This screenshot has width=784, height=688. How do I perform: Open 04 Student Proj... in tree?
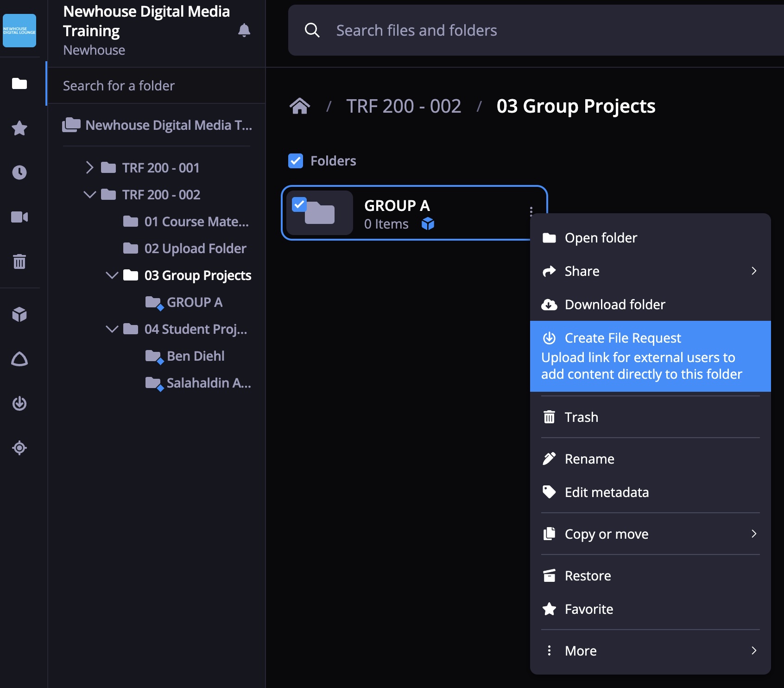(x=196, y=329)
